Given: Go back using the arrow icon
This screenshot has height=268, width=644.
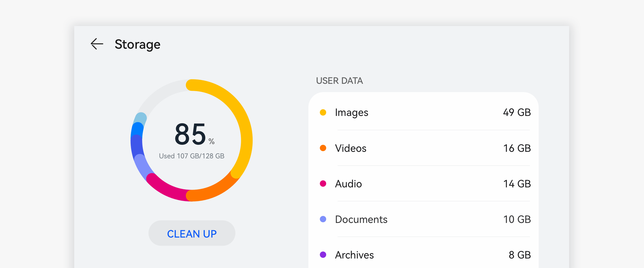Looking at the screenshot, I should (97, 44).
